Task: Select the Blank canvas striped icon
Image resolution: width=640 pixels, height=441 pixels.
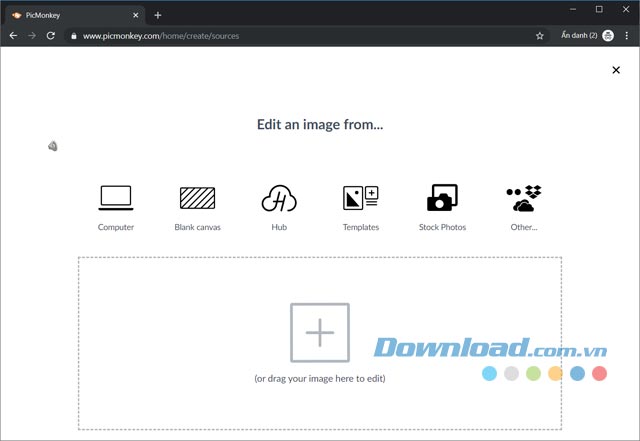Action: point(198,198)
